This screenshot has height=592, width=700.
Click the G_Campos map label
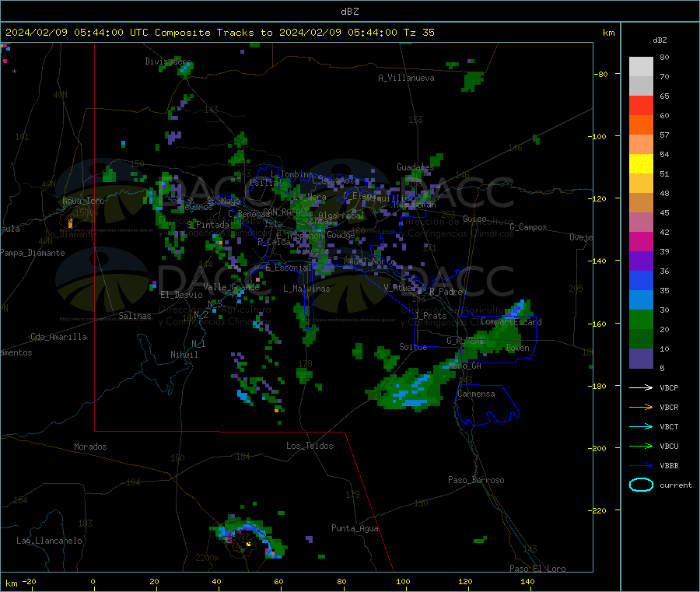tap(528, 227)
